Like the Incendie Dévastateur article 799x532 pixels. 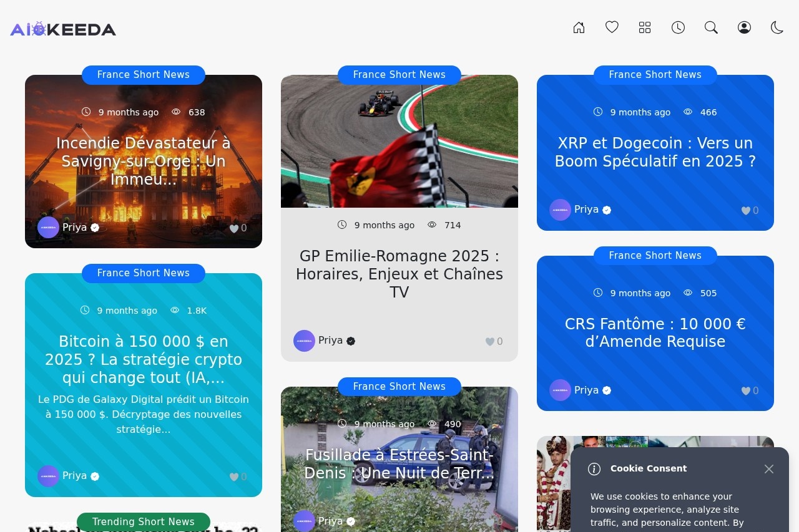click(235, 228)
